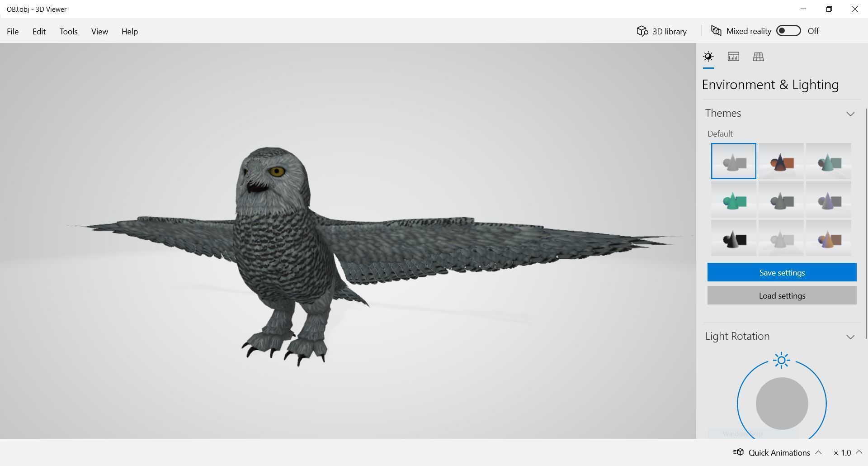The image size is (868, 466).
Task: Open the Environment & Lighting tab icon
Action: point(708,57)
